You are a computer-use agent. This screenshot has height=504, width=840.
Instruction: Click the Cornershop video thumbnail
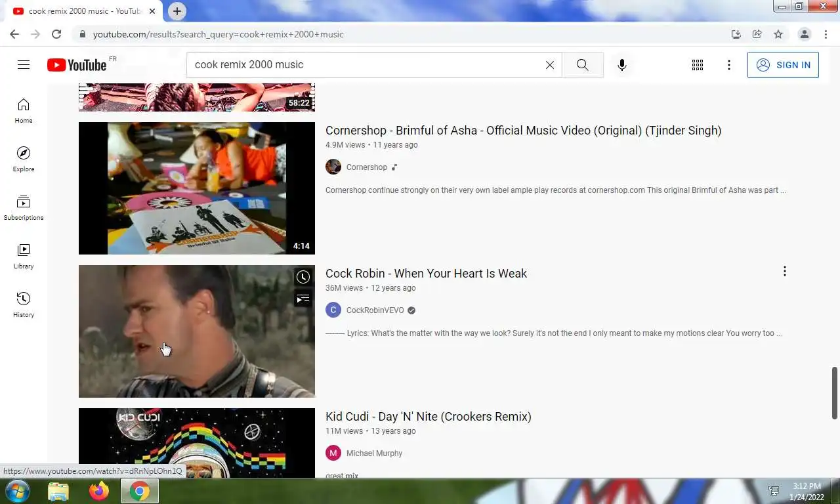click(x=197, y=188)
